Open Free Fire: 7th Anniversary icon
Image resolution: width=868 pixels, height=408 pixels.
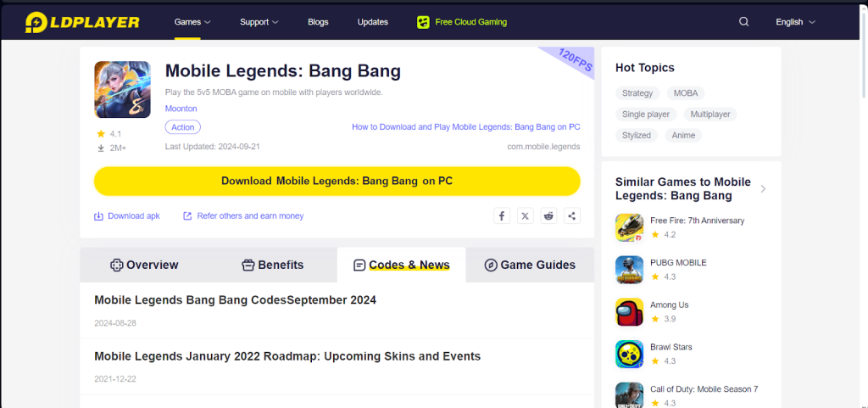[x=630, y=227]
